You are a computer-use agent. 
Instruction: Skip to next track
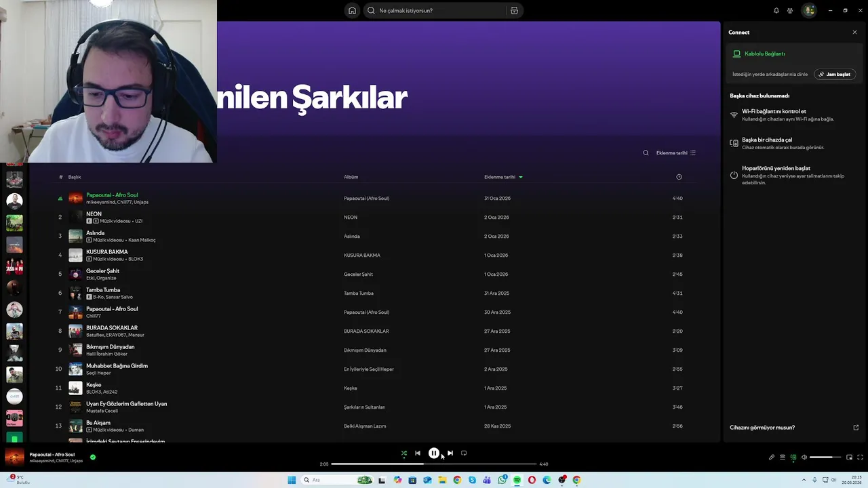coord(450,453)
